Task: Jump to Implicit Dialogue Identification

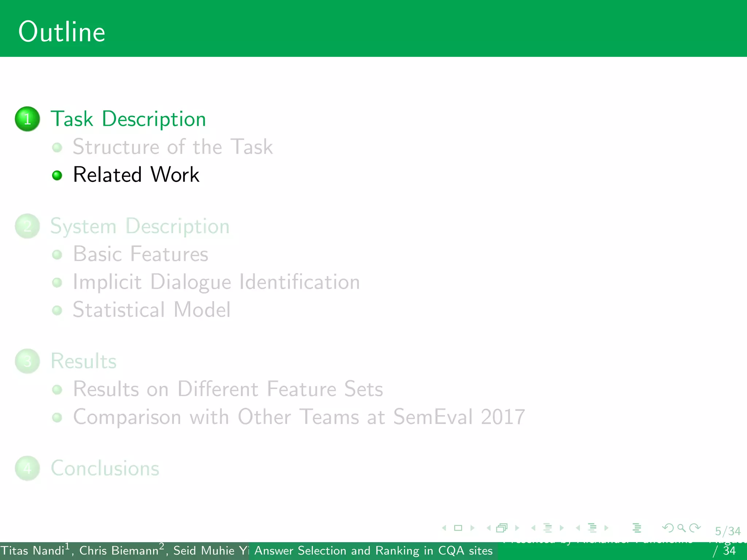Action: click(x=216, y=282)
